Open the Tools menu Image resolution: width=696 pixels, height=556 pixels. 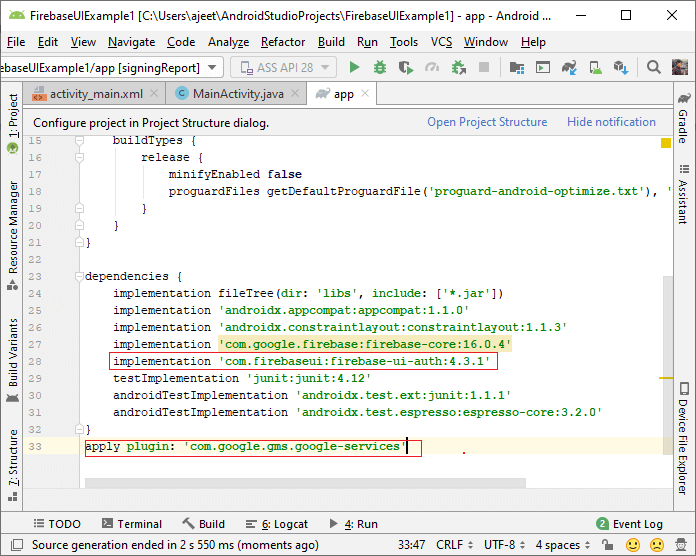click(404, 42)
